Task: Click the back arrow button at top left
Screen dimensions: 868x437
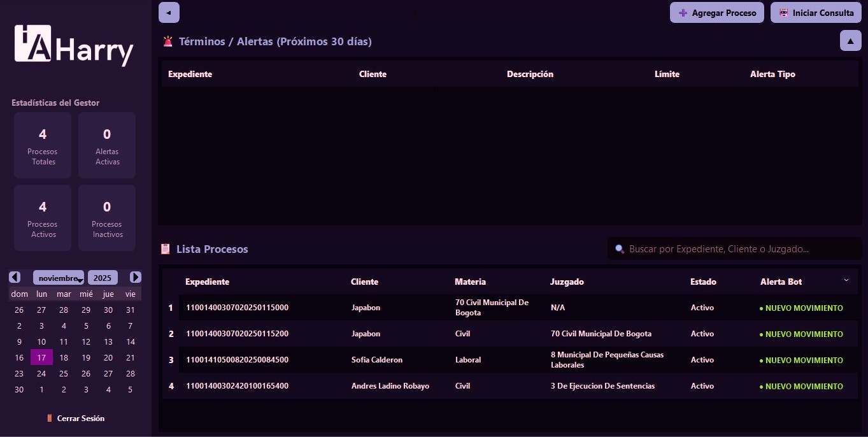Action: point(169,12)
